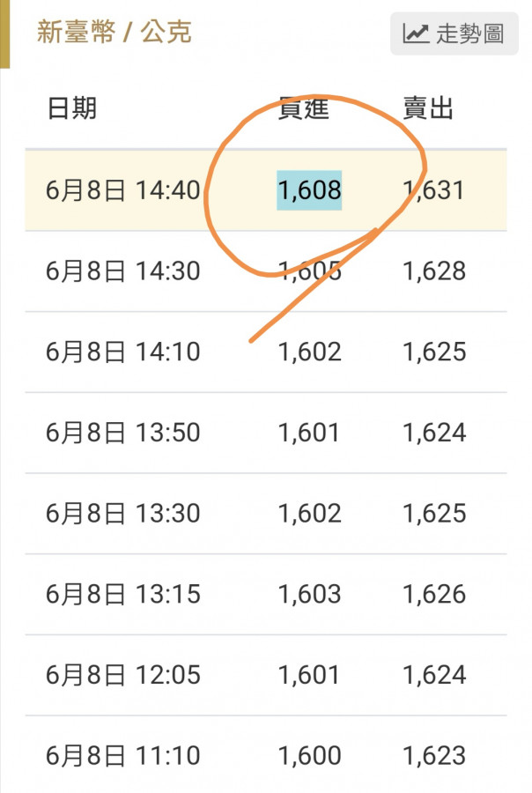
Task: Click the 1,602 buy price at 14:10
Action: (309, 352)
